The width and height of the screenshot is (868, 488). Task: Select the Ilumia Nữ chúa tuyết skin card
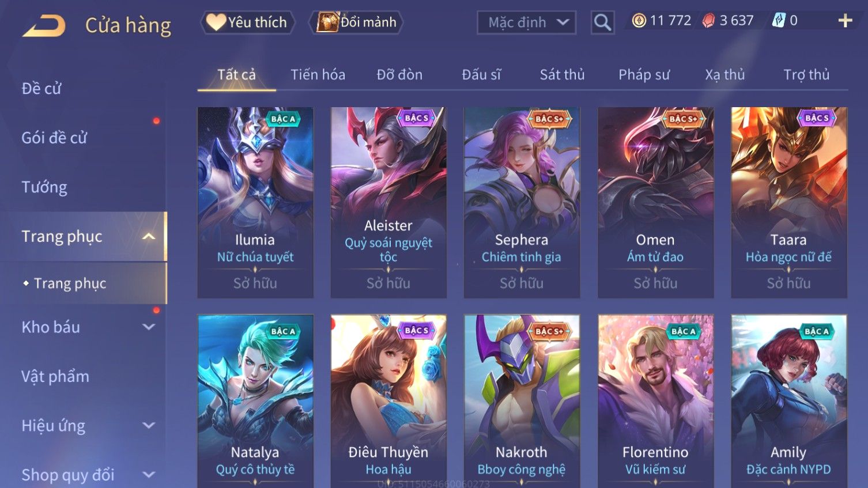[x=255, y=202]
